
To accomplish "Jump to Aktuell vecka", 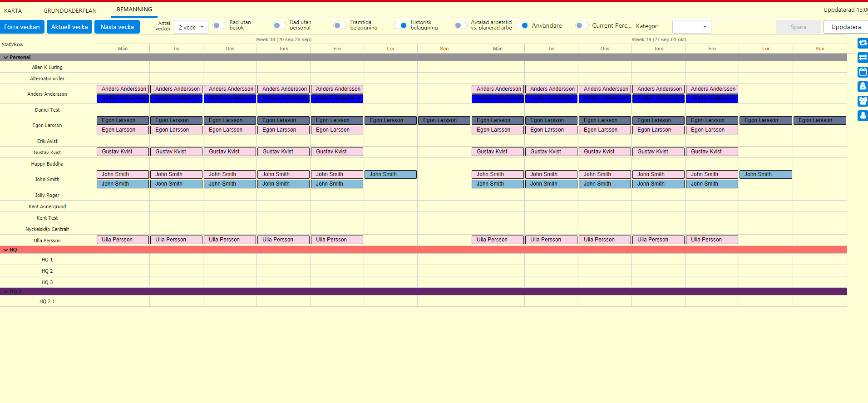I will click(69, 27).
